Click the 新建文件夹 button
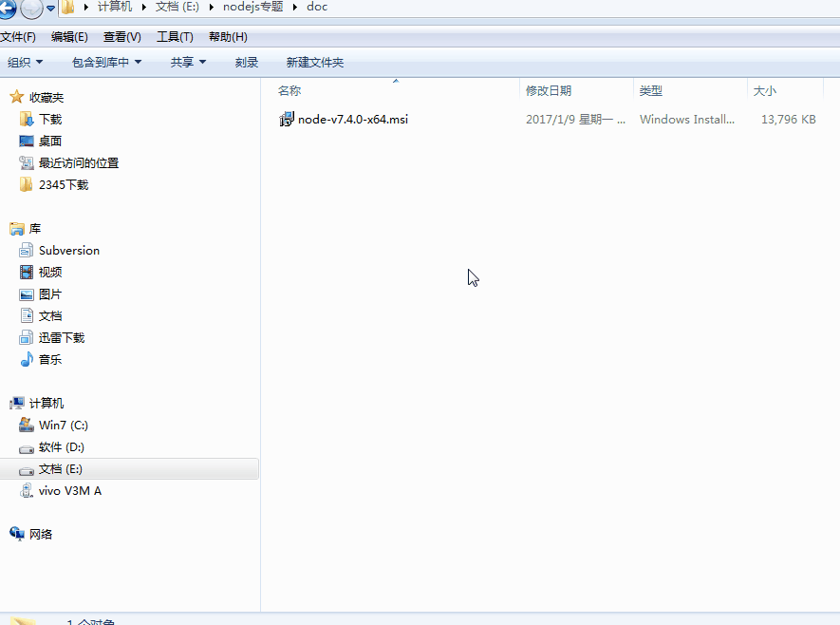840x625 pixels. click(x=315, y=63)
